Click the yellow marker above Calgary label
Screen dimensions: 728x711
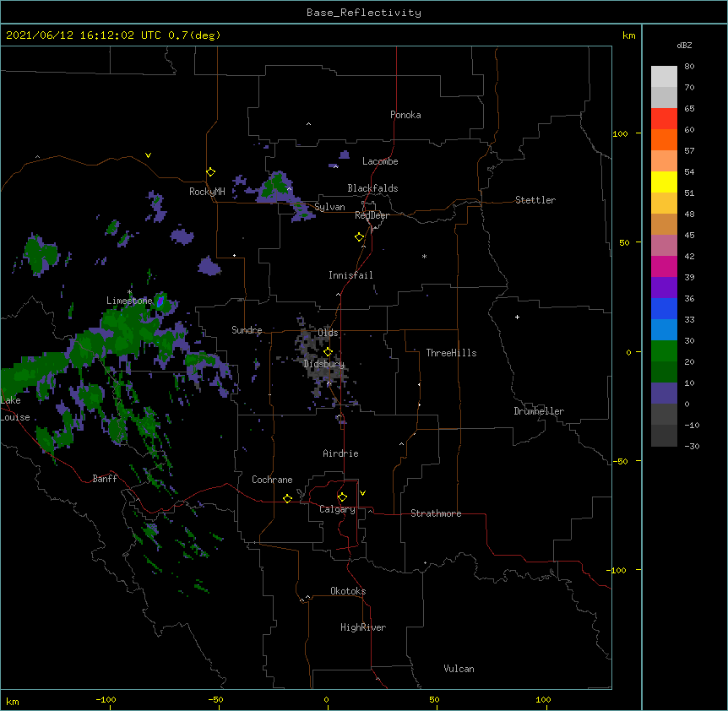point(342,497)
